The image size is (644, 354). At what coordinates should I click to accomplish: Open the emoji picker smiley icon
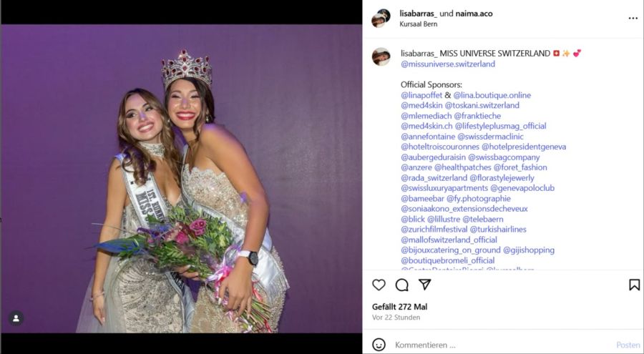pos(379,345)
